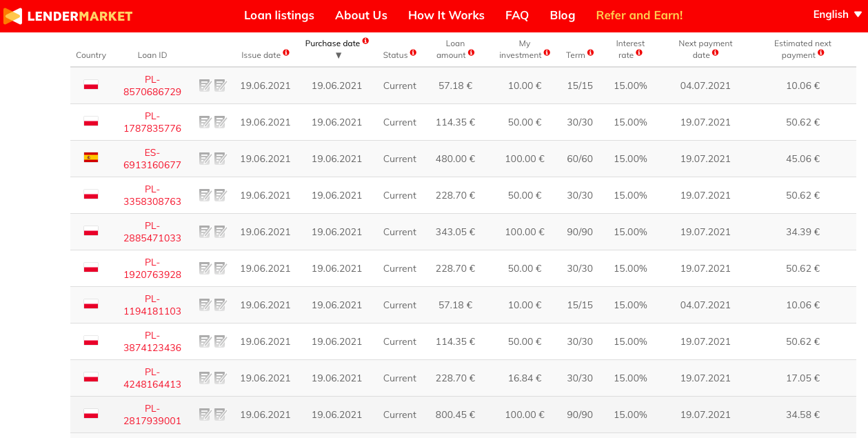Toggle the Purchase date sort arrow

coord(339,55)
